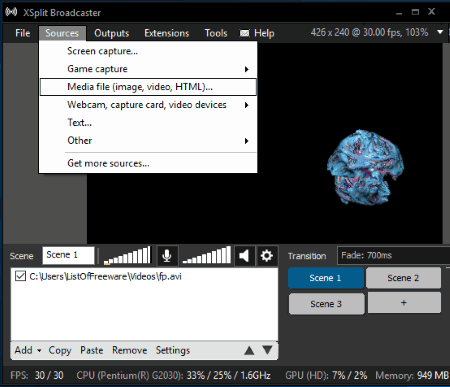Click the XSplit Broadcaster logo icon
The width and height of the screenshot is (450, 387).
(11, 12)
